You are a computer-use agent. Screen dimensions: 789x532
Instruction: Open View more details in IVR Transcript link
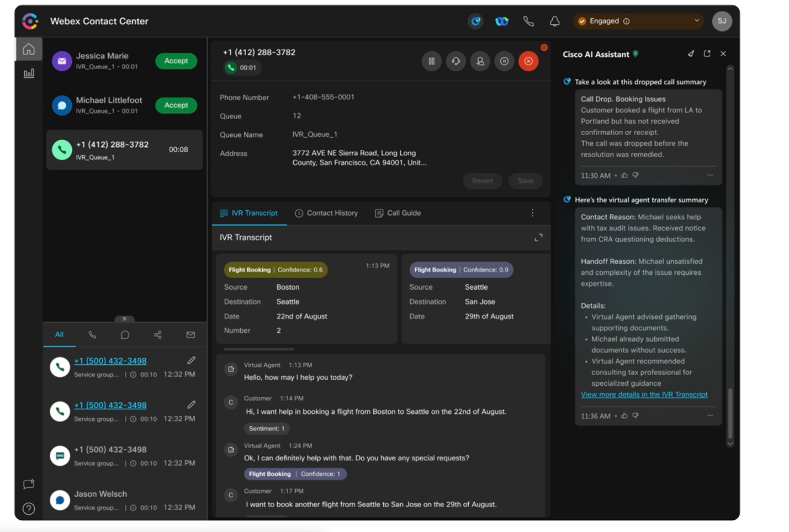[x=644, y=395]
